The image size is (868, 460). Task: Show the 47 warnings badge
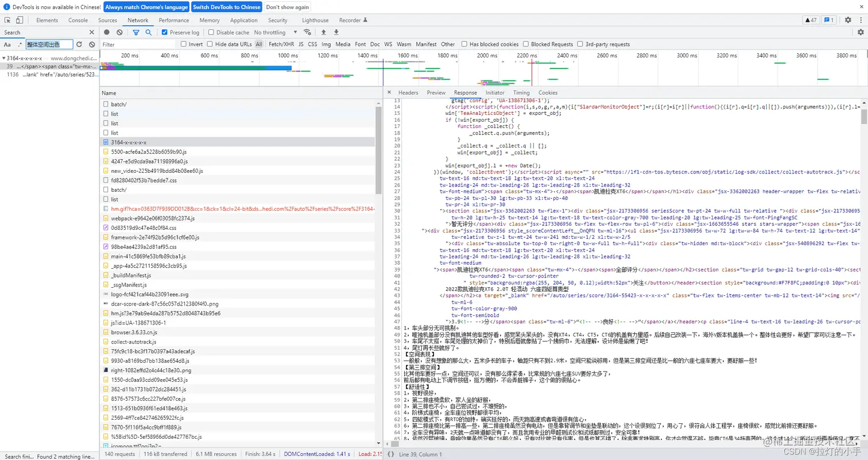pos(811,20)
